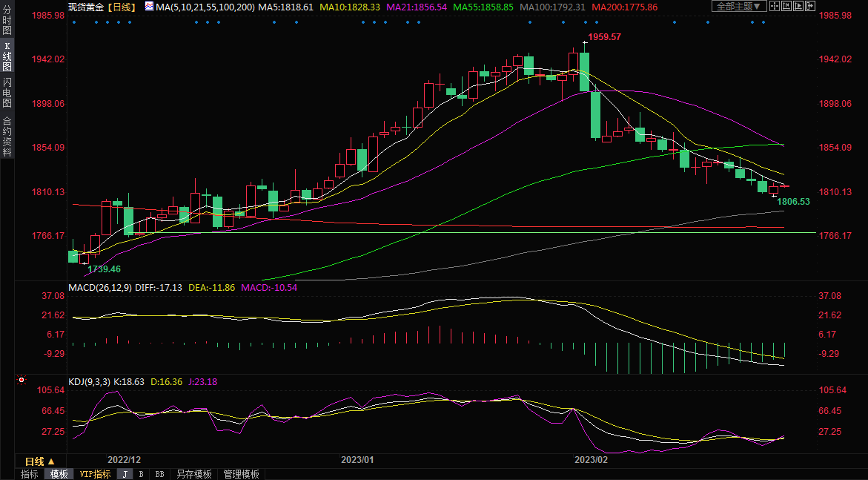Click the blue event dot above 1959.57 peak
Screen dimensions: 868x480
click(x=586, y=22)
